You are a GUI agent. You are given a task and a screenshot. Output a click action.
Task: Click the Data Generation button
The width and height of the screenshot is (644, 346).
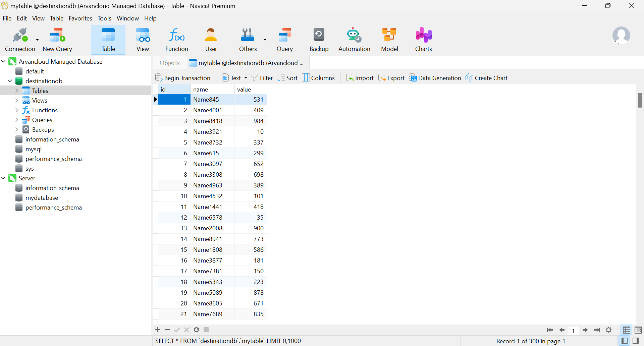tap(435, 78)
